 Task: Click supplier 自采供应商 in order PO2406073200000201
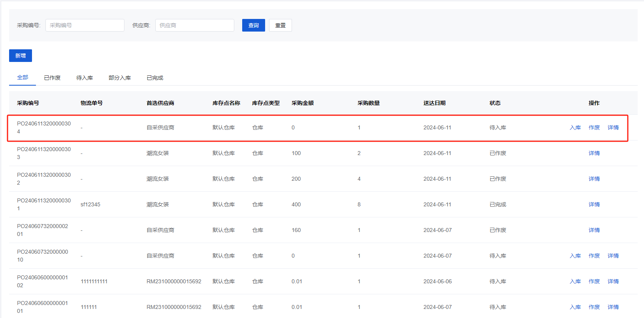coord(160,230)
